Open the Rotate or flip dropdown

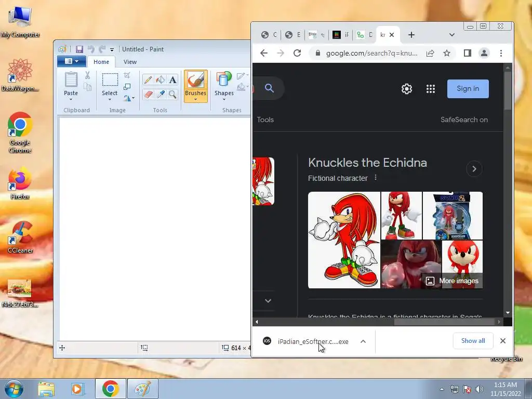129,98
